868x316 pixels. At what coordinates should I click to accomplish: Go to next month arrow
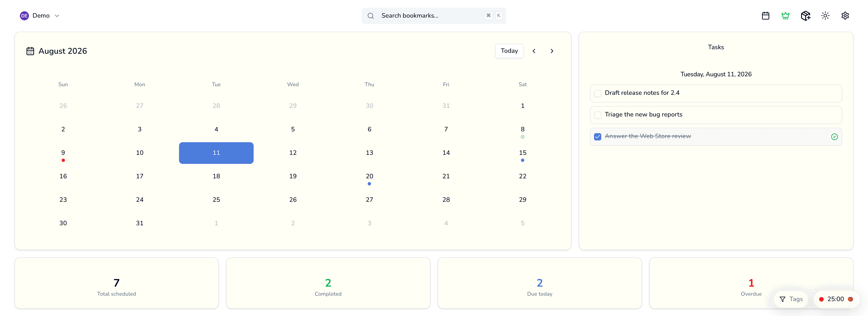click(x=552, y=51)
